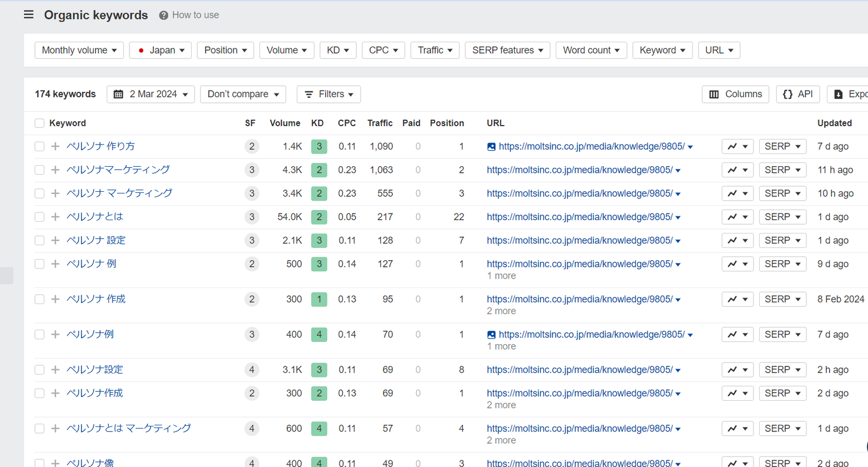Open the Word count filter menu
The width and height of the screenshot is (868, 467).
591,50
